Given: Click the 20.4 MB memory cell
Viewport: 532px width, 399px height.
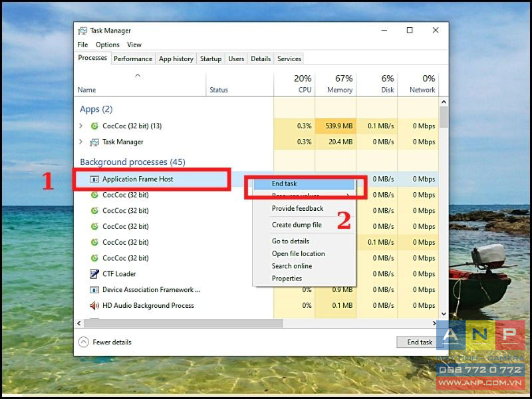Looking at the screenshot, I should [x=336, y=142].
